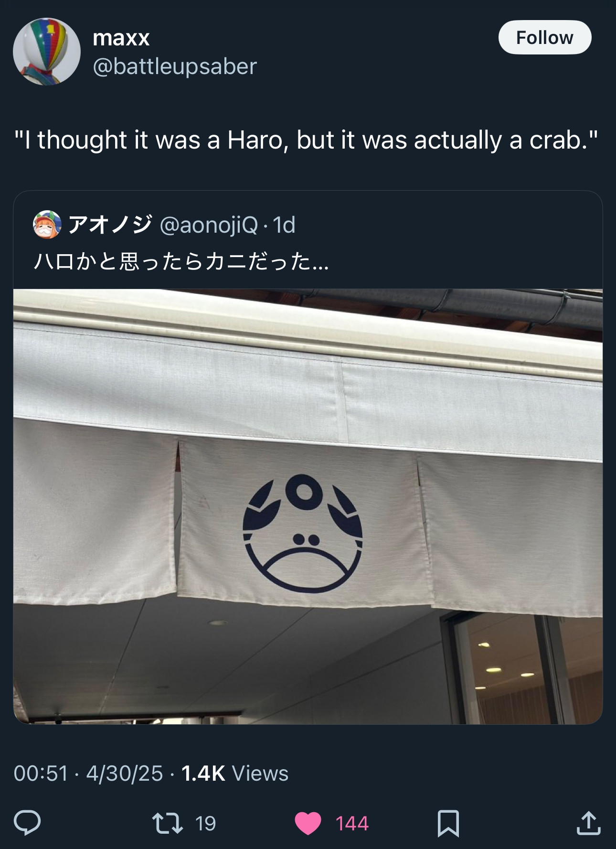Click the 1d timestamp of quoted post
The width and height of the screenshot is (616, 849).
[x=284, y=225]
